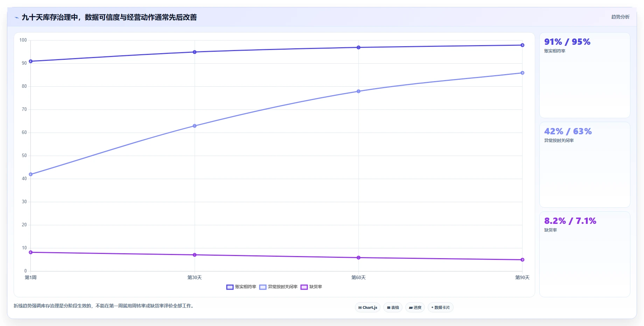Click the 账实相符率 card caption
The image size is (644, 326).
point(555,51)
